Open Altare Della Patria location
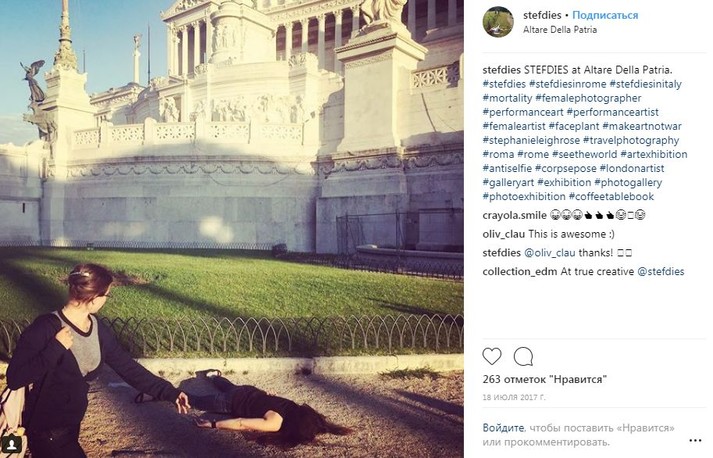 click(560, 30)
